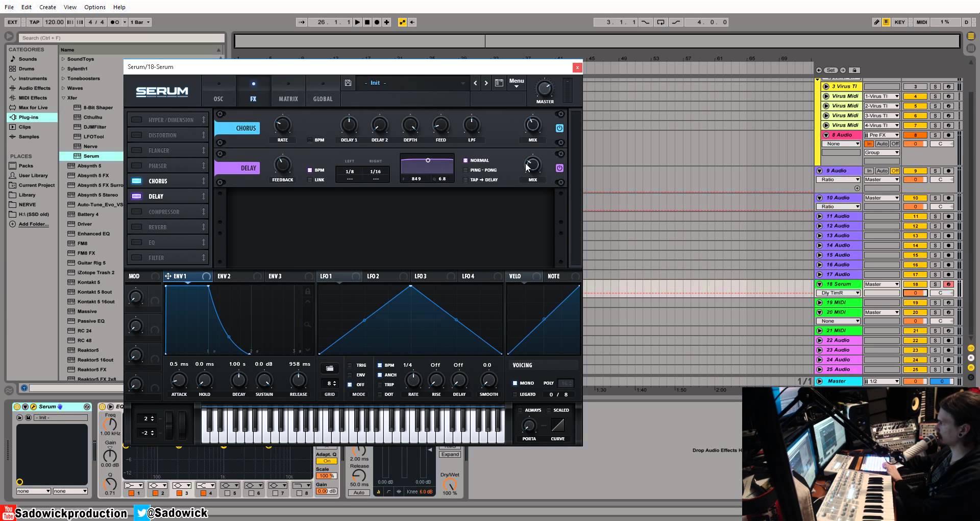Click the Expand button in compressor device
The width and height of the screenshot is (980, 521).
click(x=450, y=454)
